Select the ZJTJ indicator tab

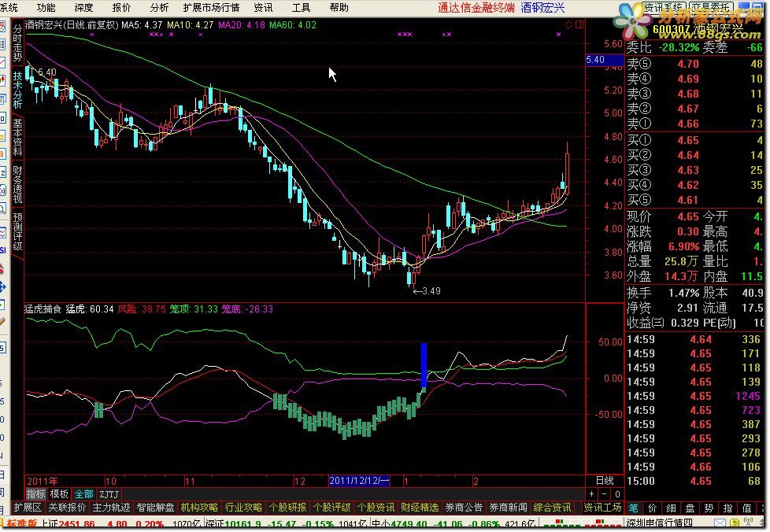point(109,493)
